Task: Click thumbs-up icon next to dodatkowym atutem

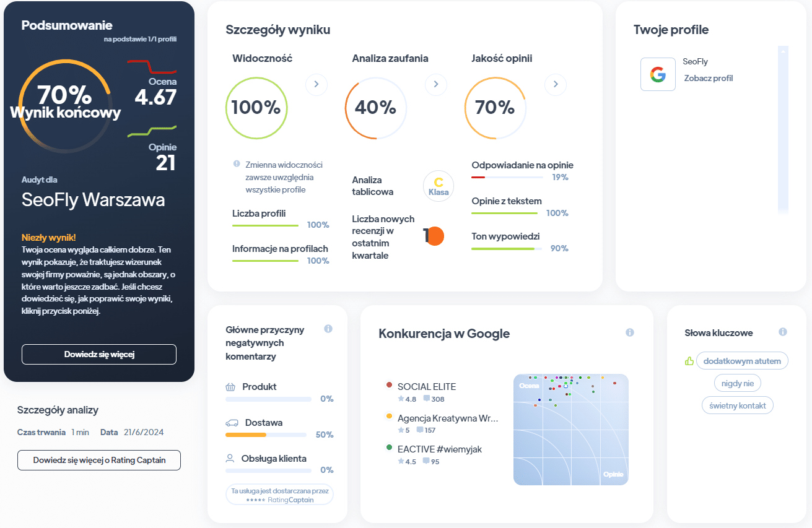Action: [689, 361]
